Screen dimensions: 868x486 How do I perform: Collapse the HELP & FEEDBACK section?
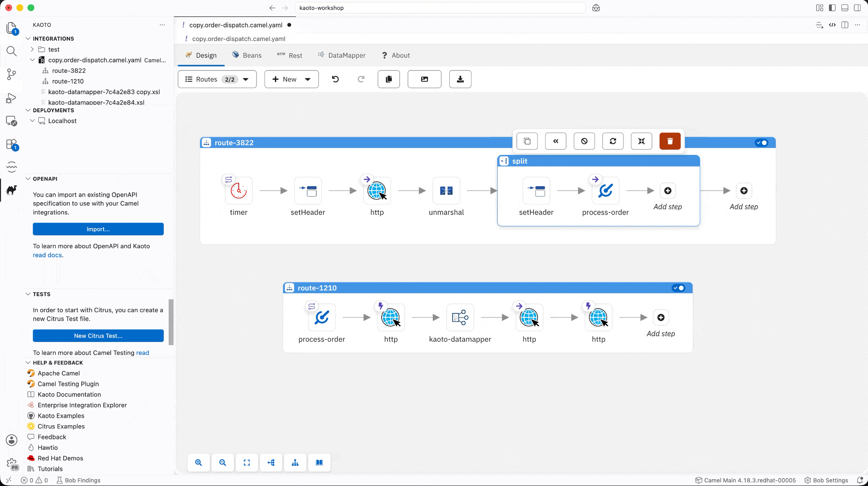[28, 362]
